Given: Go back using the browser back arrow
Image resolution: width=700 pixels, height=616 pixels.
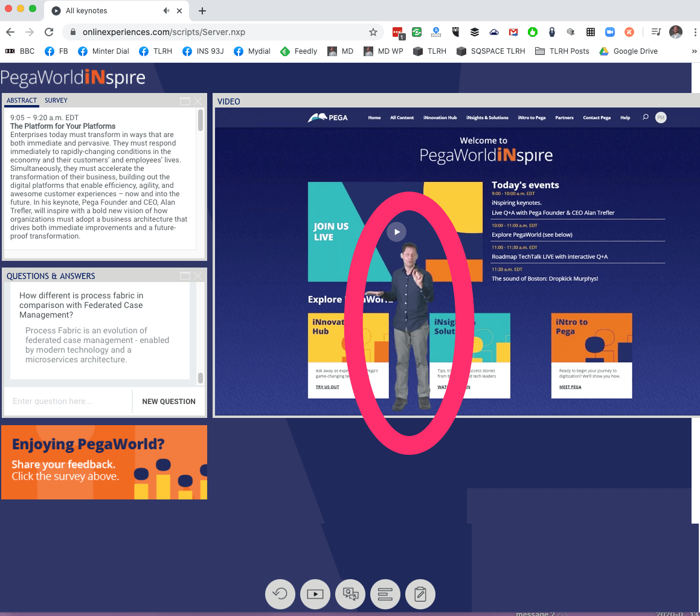Looking at the screenshot, I should 10,32.
